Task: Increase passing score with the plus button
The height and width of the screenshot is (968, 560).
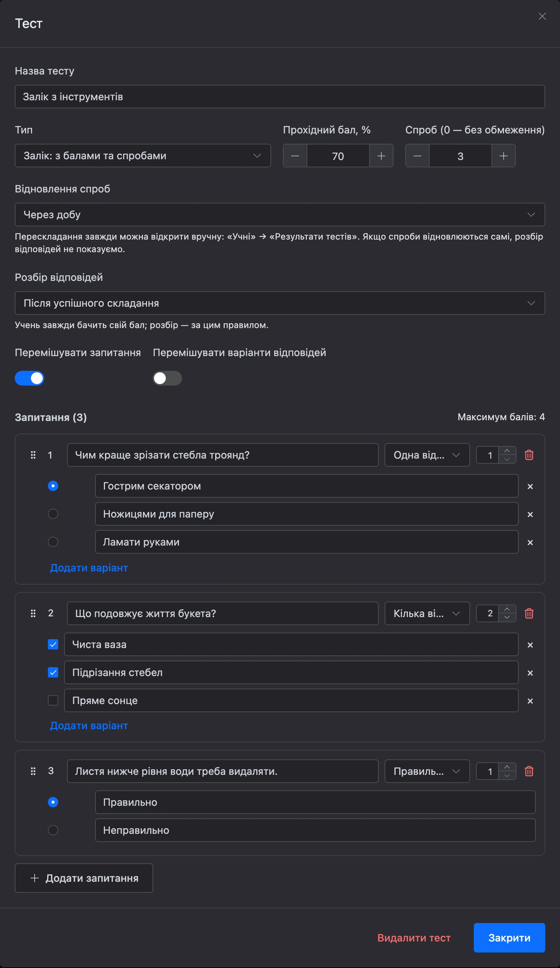Action: [381, 156]
